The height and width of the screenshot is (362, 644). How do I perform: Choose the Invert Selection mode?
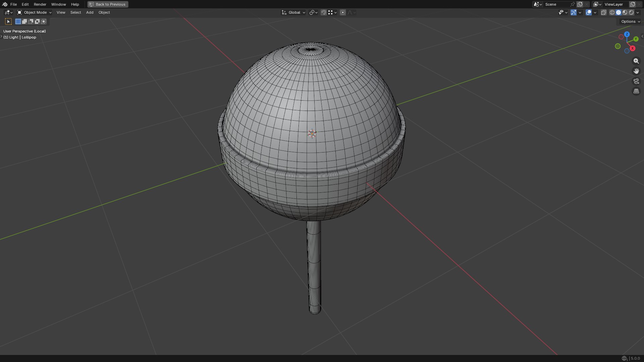point(37,21)
